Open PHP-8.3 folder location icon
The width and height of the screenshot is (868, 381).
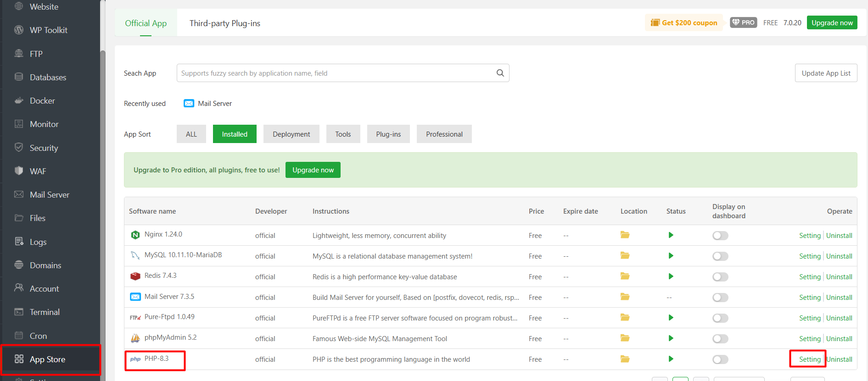pyautogui.click(x=625, y=359)
